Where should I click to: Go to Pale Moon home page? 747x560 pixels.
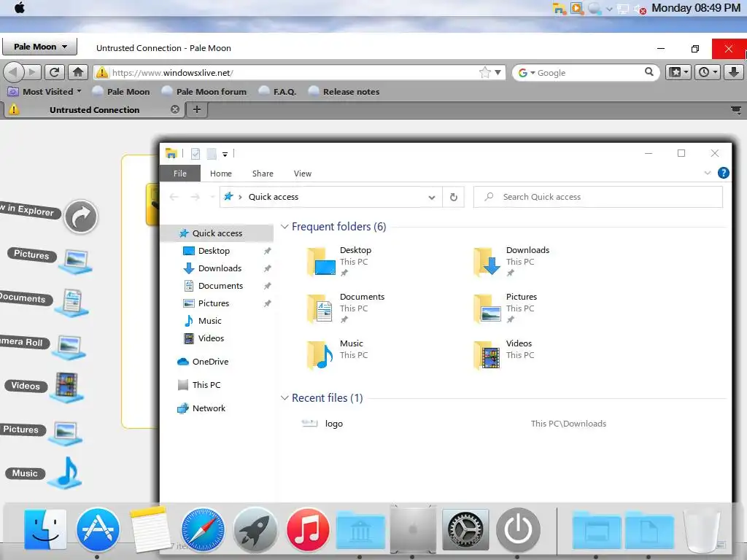click(x=78, y=72)
